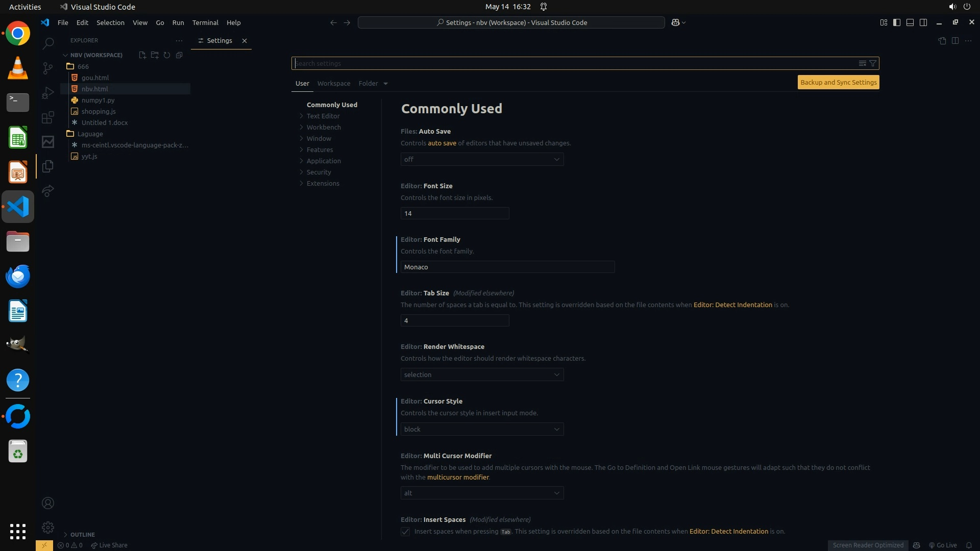Expand the Text Editor settings section
Screen dimensions: 980x551
click(323, 116)
